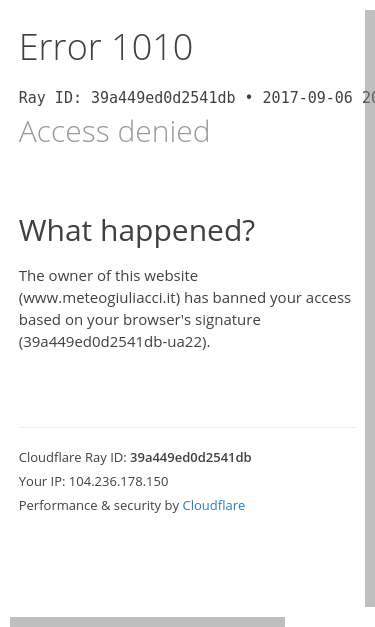
Task: Click the signature code 39a449ed0d2541db-ua22
Action: click(x=114, y=342)
